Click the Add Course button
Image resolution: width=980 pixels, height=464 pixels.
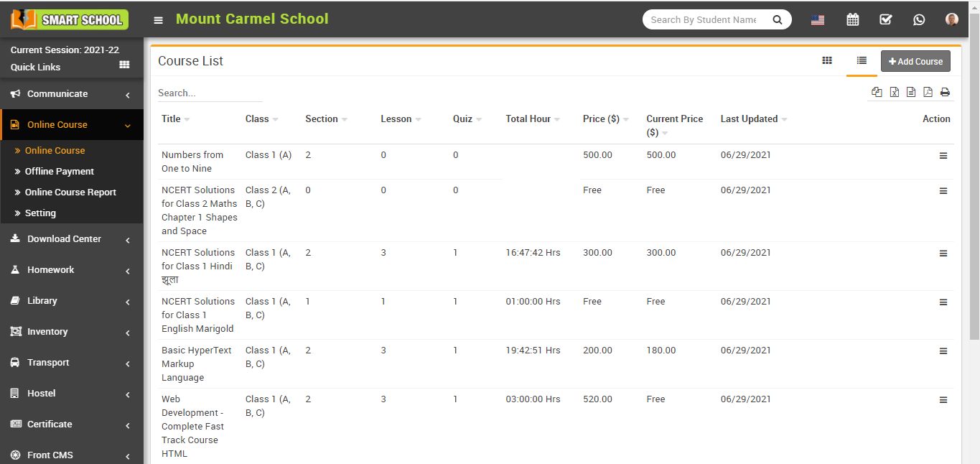click(x=915, y=61)
